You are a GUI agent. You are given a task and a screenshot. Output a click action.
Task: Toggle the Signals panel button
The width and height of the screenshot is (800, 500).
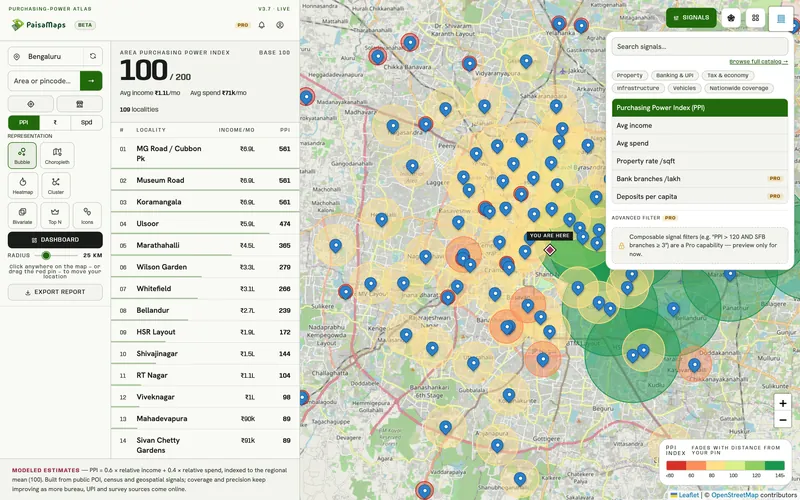coord(691,18)
